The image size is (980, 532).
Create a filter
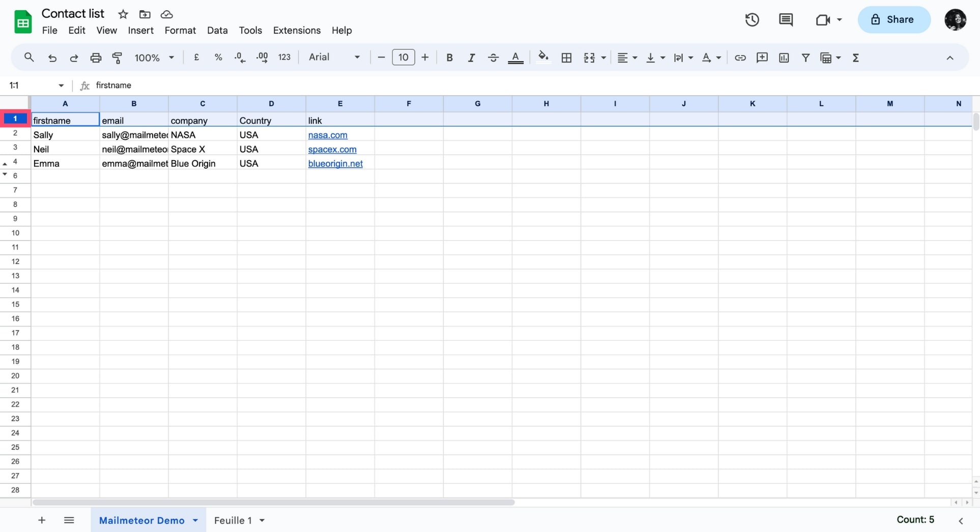pos(805,58)
